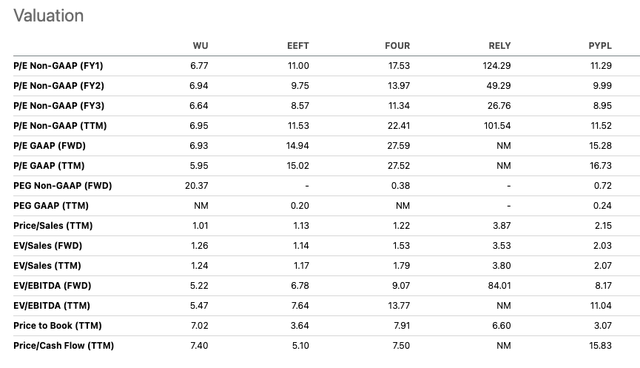Select the P/E Non-GAAP (TTM) row label
This screenshot has width=640, height=368.
pos(60,126)
